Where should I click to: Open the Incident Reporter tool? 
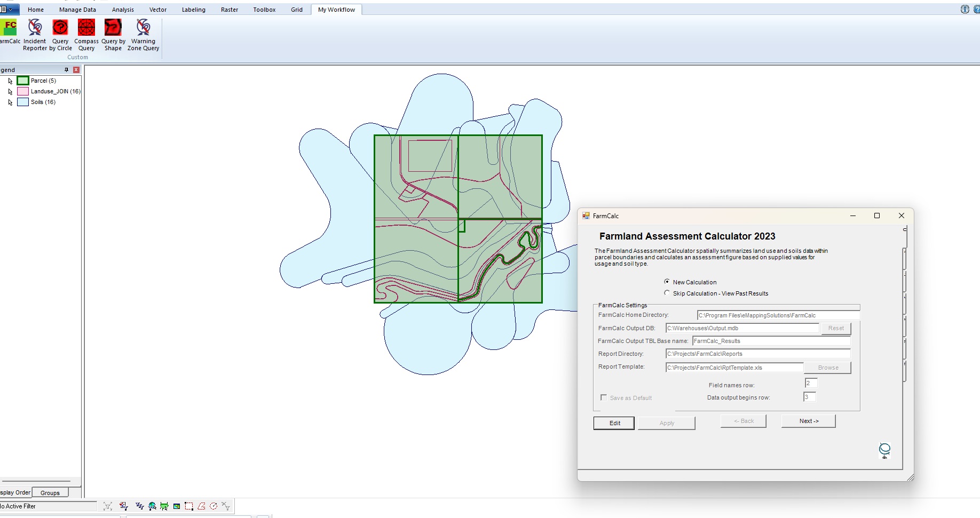click(35, 35)
